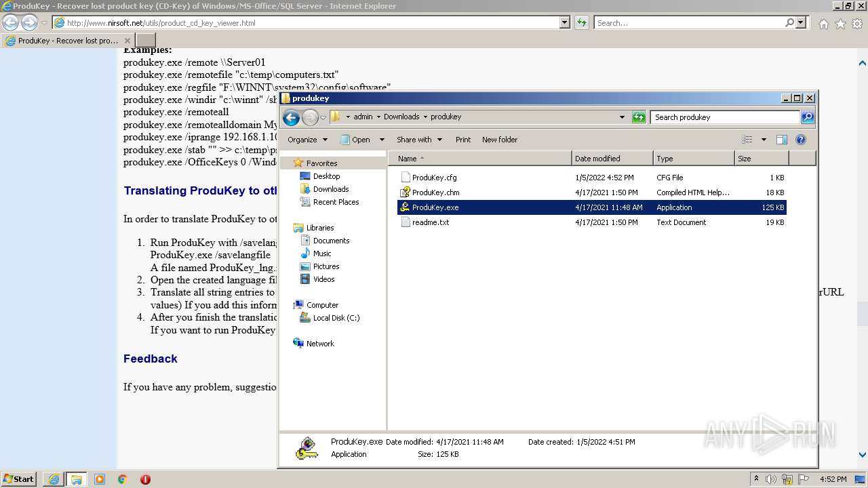Screen dimensions: 868x488
Task: Select the ProduKey.cfg file icon
Action: 406,178
